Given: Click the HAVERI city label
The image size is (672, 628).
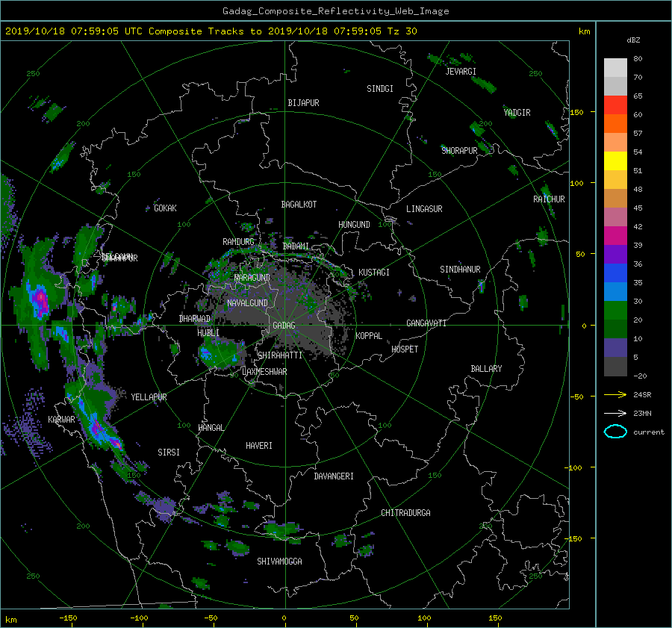Looking at the screenshot, I should 259,446.
